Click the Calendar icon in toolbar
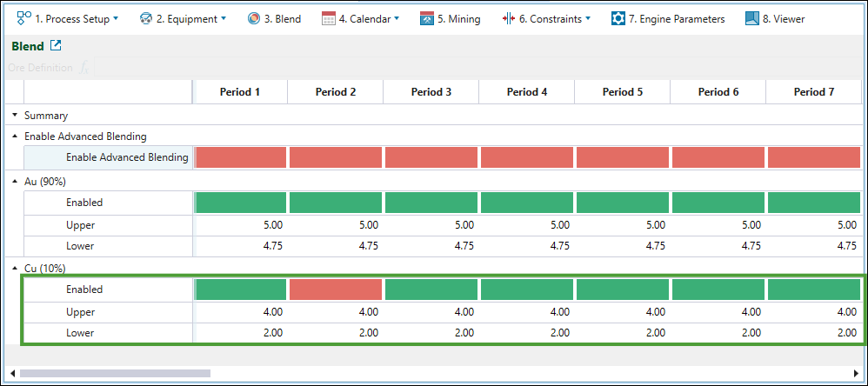Screen dimensions: 868x386 (x=329, y=18)
